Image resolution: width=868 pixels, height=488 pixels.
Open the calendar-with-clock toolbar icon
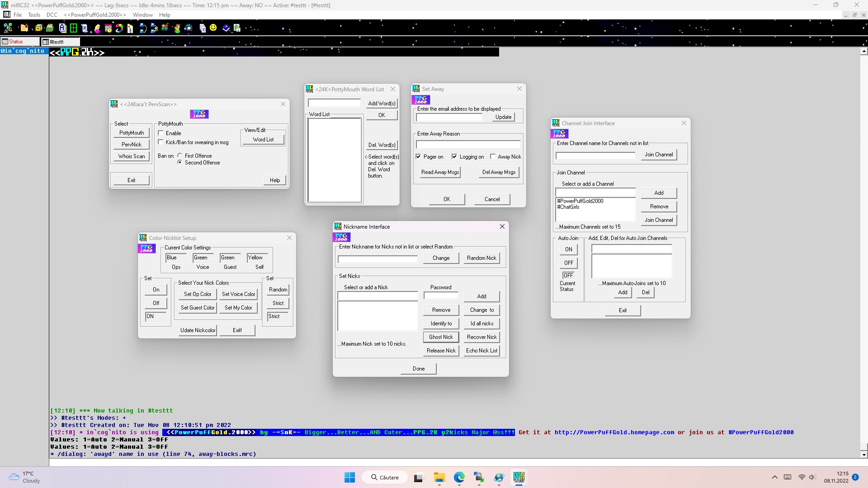point(108,28)
